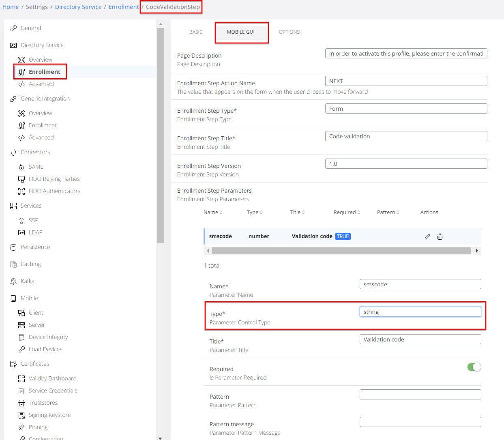Switch to the BASIC tab
The width and height of the screenshot is (504, 440).
(x=196, y=32)
